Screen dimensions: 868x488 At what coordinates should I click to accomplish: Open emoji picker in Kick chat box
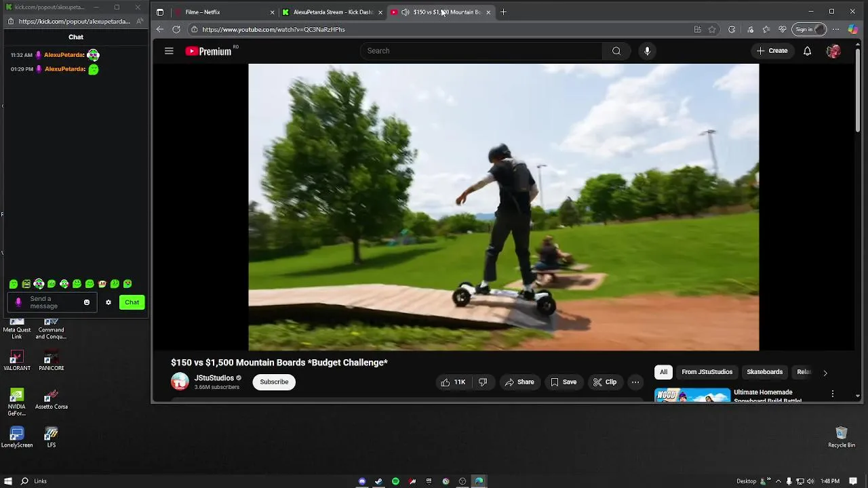(87, 302)
